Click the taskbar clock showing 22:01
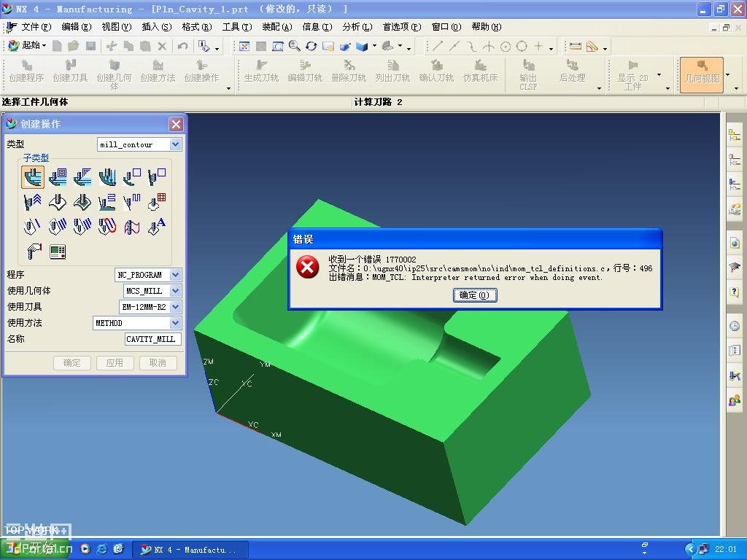 click(726, 549)
